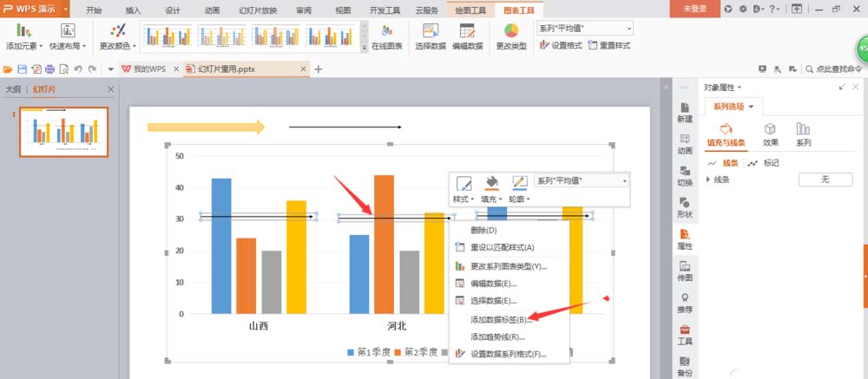Click the print preview icon
868x379 pixels.
coord(63,69)
